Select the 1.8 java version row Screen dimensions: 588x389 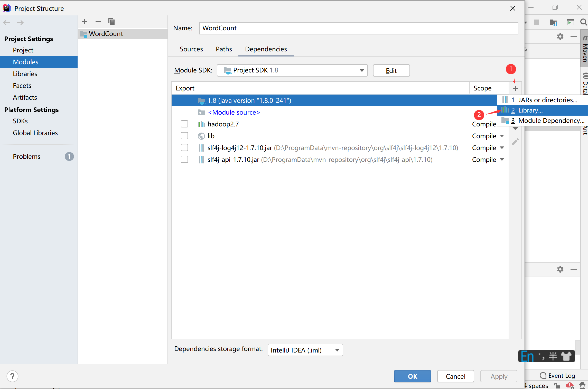(x=334, y=100)
